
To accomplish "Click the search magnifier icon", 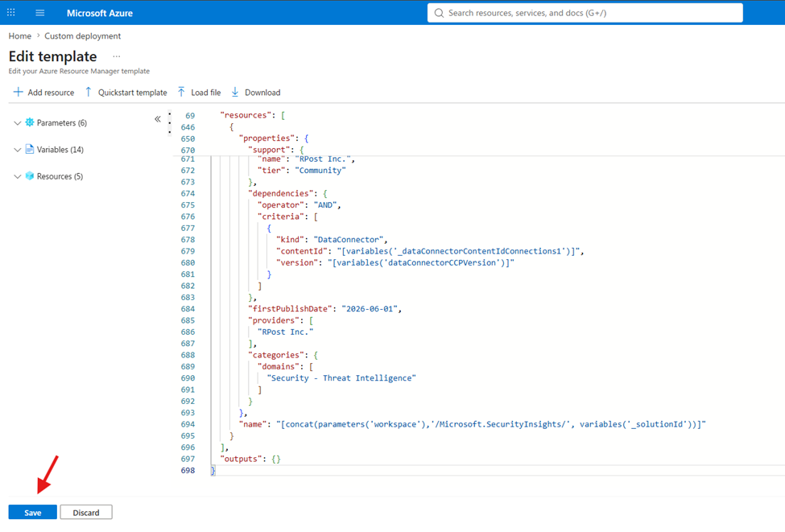I will coord(439,13).
